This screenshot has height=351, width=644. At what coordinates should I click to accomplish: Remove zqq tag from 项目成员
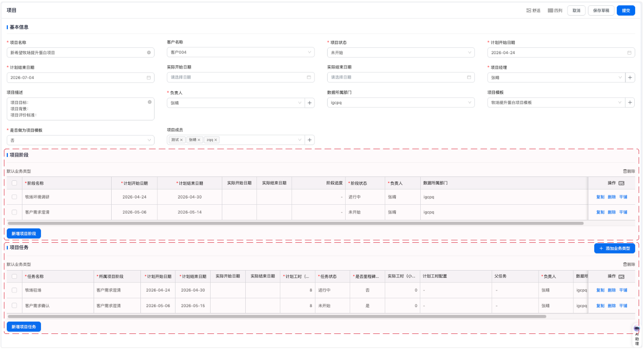click(216, 140)
